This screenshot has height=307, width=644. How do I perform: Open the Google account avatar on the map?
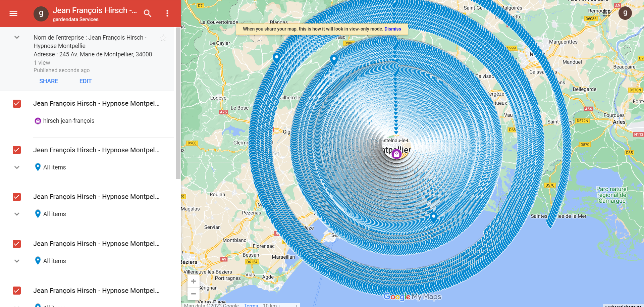625,13
